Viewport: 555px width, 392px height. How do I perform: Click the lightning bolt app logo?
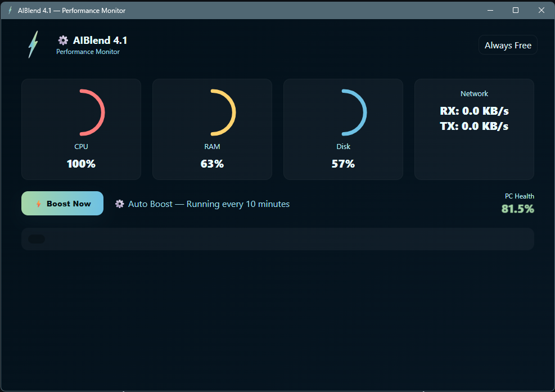click(33, 43)
